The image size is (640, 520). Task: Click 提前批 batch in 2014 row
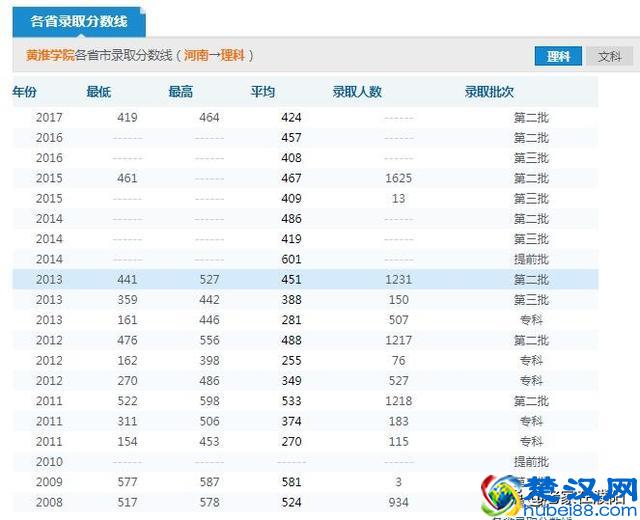531,259
